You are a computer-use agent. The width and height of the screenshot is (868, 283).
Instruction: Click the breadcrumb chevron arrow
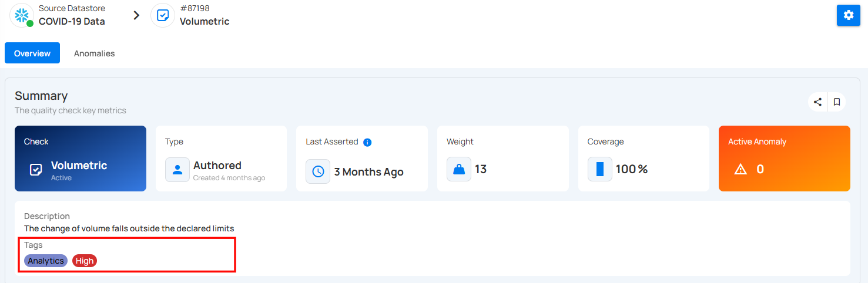tap(136, 15)
